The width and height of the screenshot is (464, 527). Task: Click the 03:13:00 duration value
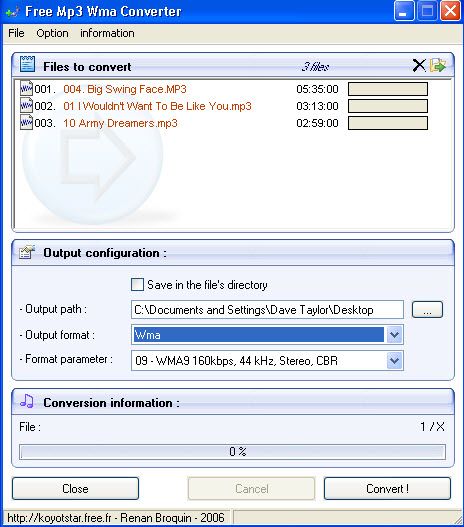317,106
